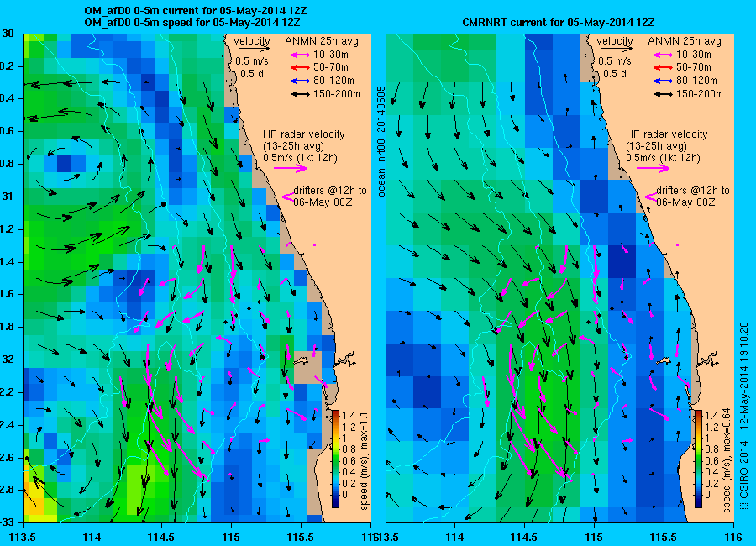
Task: Click the velocity scale arrow in OM_afD0 panel
Action: tap(254, 49)
